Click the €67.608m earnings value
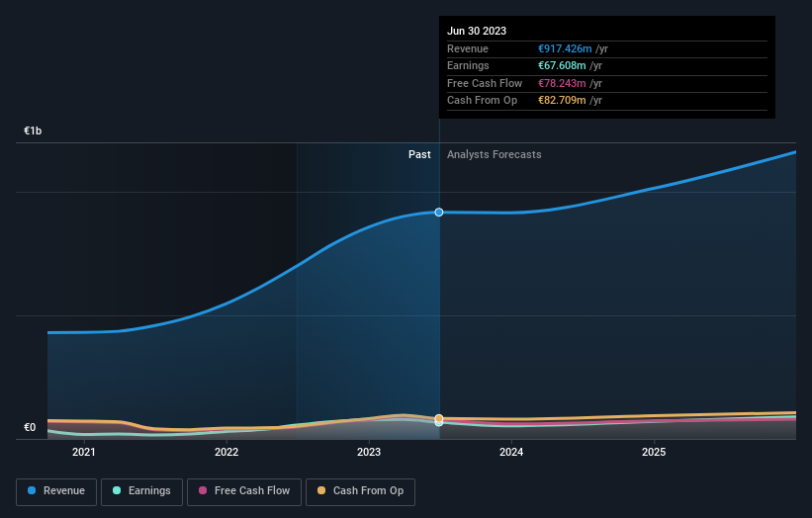 click(x=562, y=65)
